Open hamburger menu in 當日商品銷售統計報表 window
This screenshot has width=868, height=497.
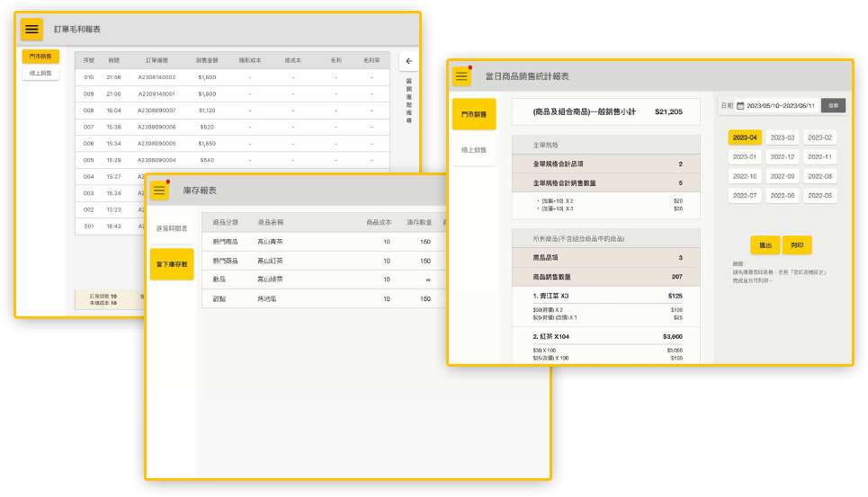462,76
